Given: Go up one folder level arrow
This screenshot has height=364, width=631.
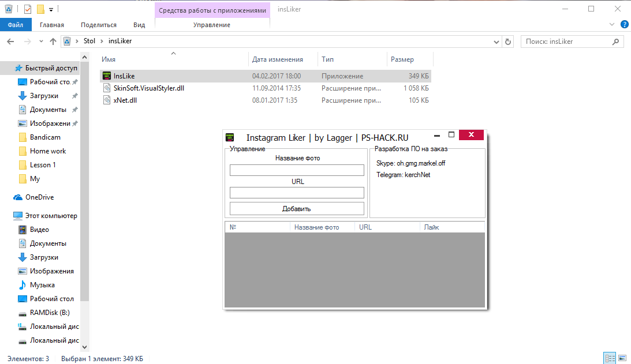Looking at the screenshot, I should pos(53,41).
